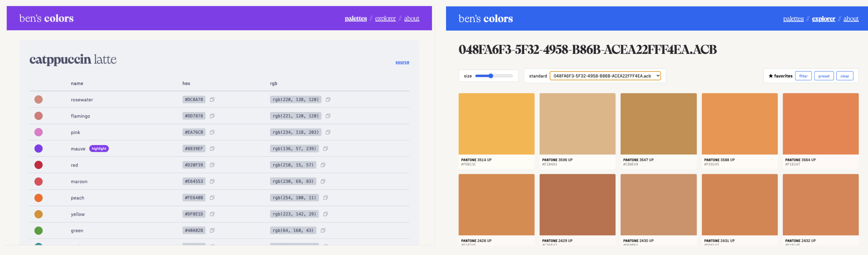
Task: Clear the favorites list
Action: (845, 76)
